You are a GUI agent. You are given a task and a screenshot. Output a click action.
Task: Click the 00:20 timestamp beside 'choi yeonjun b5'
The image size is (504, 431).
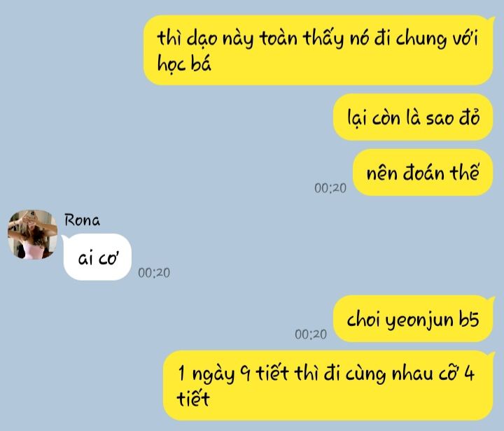[x=311, y=334]
